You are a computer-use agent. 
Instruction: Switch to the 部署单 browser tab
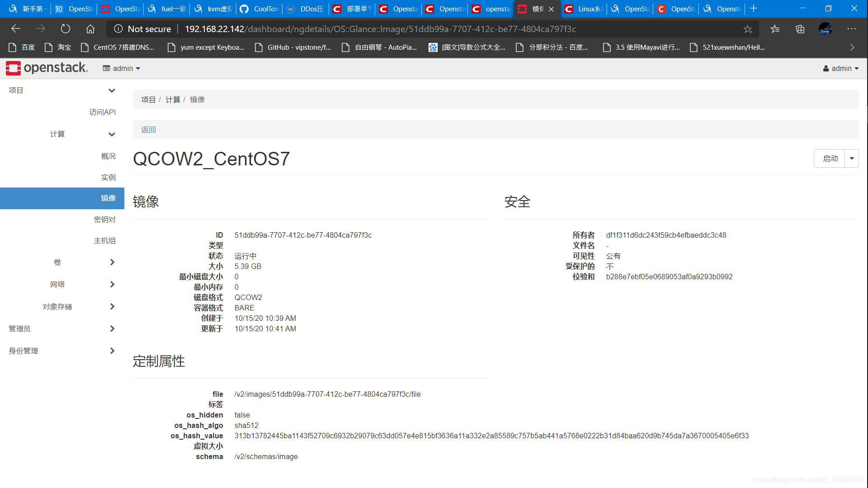click(352, 9)
